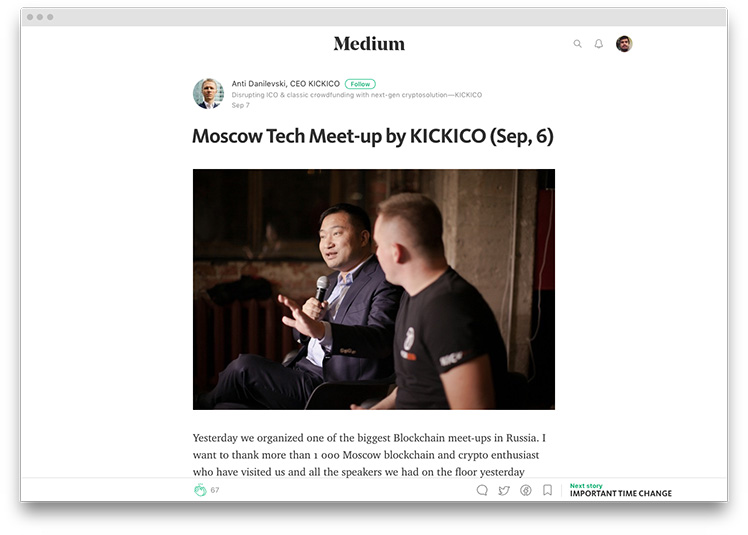
Task: Open the meet-up speaker photo
Action: coord(374,289)
